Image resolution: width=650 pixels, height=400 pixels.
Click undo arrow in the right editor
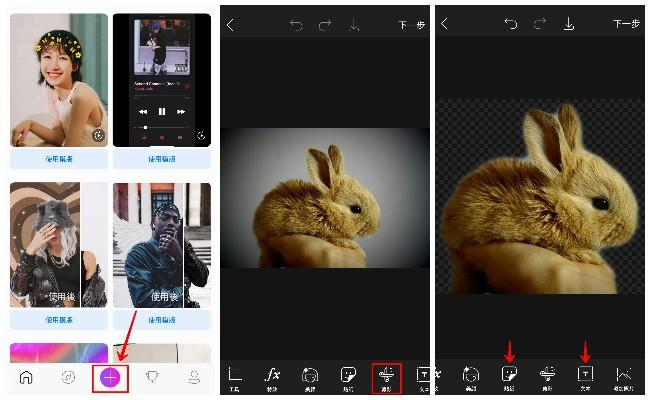[511, 24]
